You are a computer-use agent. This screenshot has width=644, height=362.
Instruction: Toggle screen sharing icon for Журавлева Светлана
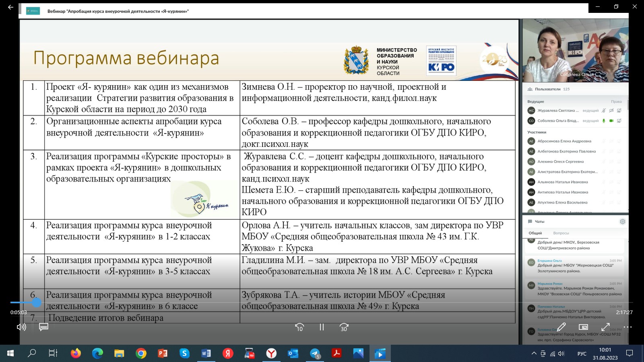(619, 111)
